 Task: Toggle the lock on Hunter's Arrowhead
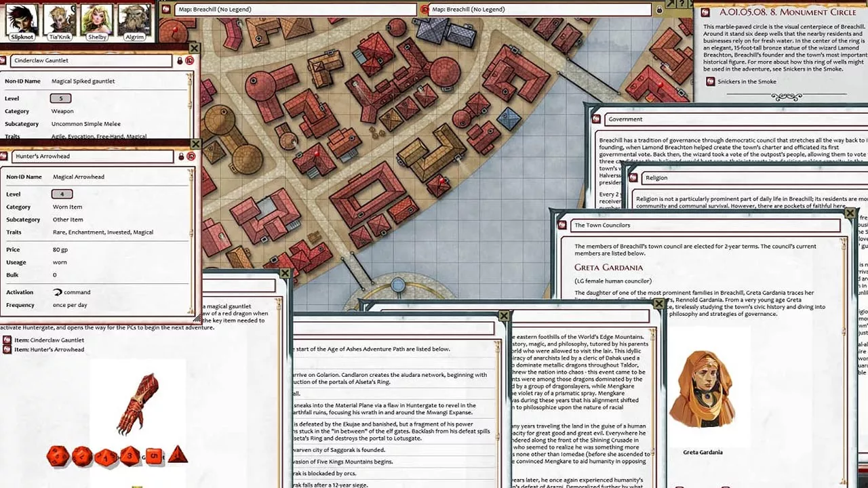[x=181, y=157]
